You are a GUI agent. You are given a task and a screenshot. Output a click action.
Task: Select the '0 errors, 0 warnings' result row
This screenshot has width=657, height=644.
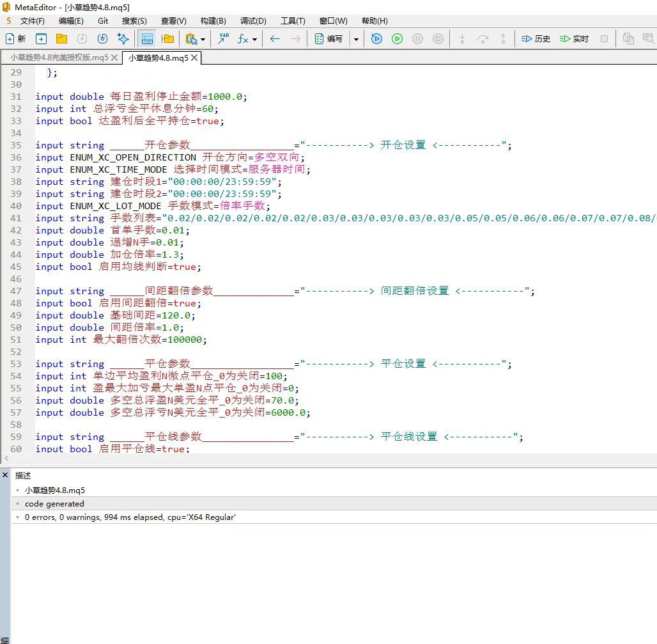click(x=334, y=517)
